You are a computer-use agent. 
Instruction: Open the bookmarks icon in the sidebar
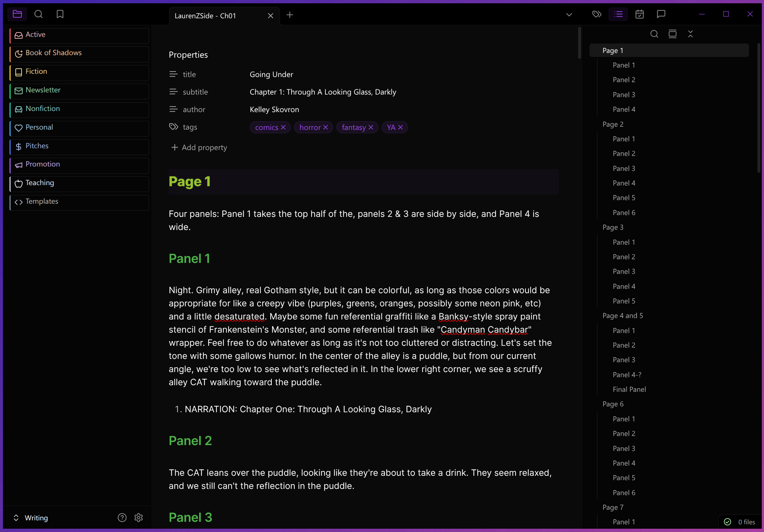point(60,14)
